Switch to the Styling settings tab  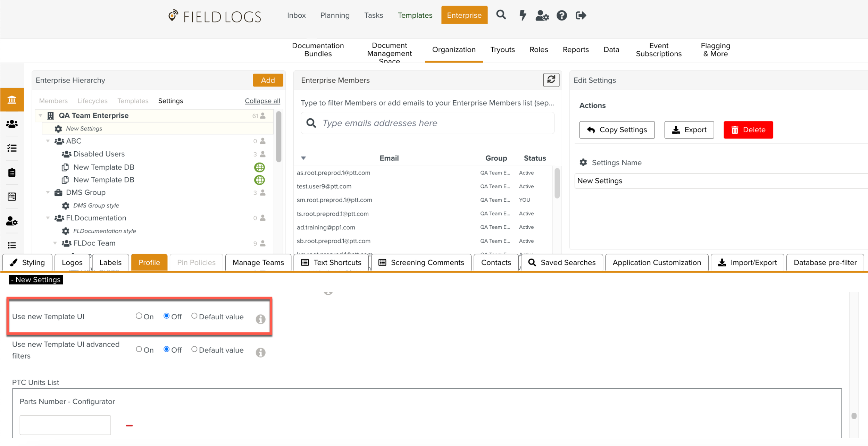[x=27, y=263]
